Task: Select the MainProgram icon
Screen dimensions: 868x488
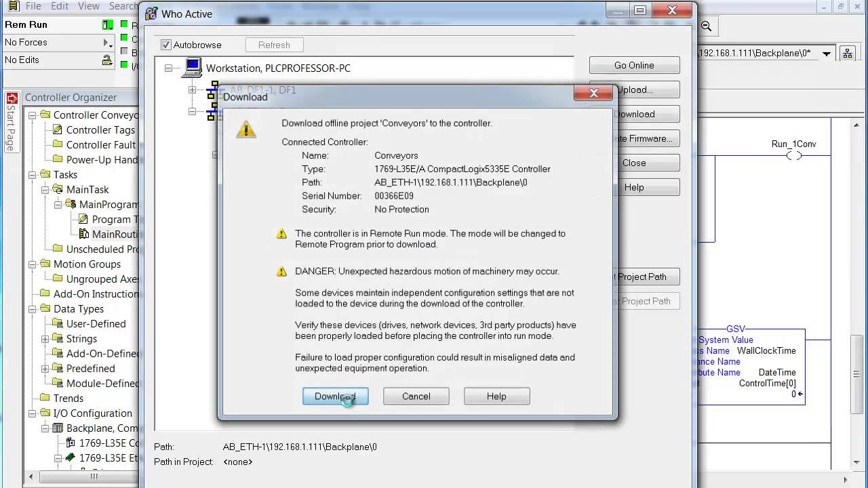Action: [71, 204]
